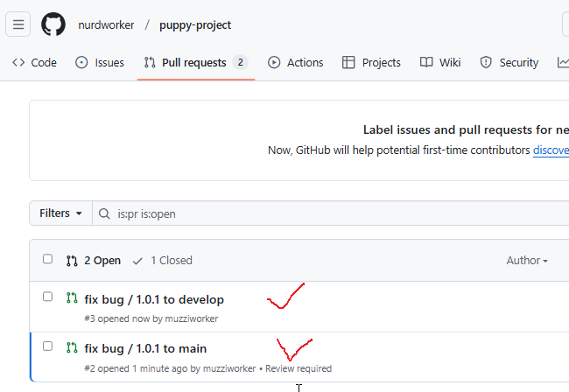This screenshot has width=569, height=392.
Task: Show the 1 Closed pull requests
Action: (x=162, y=261)
